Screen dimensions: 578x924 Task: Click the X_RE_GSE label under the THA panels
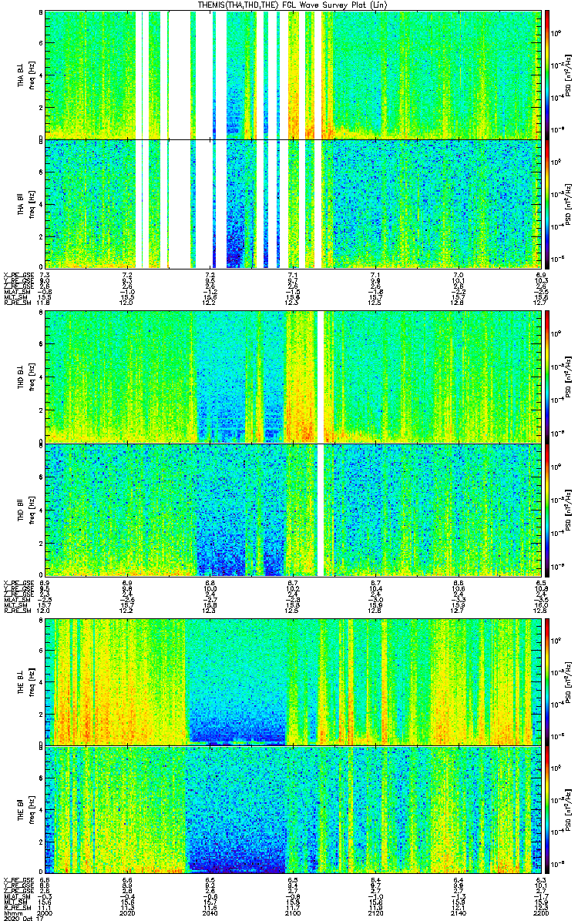pos(18,275)
